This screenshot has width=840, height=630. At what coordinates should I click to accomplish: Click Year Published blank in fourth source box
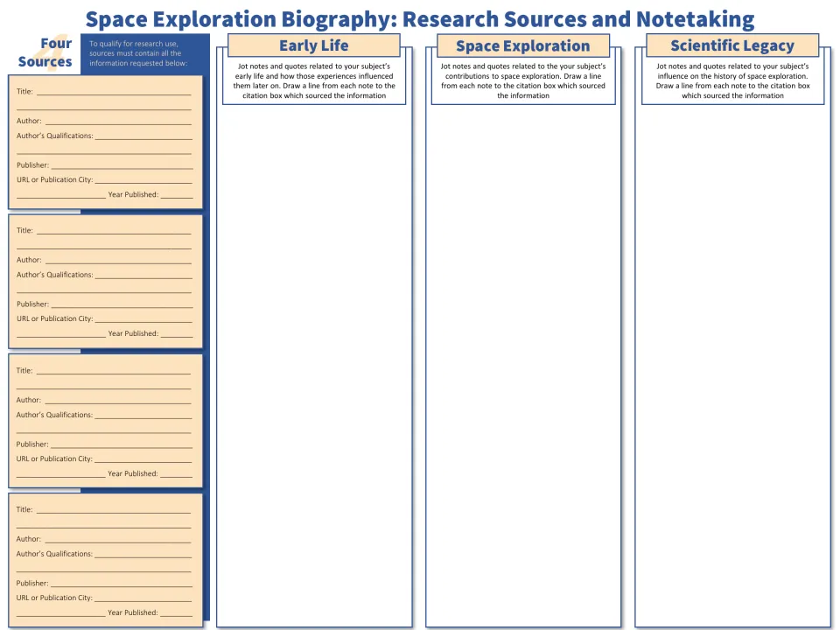(x=177, y=612)
